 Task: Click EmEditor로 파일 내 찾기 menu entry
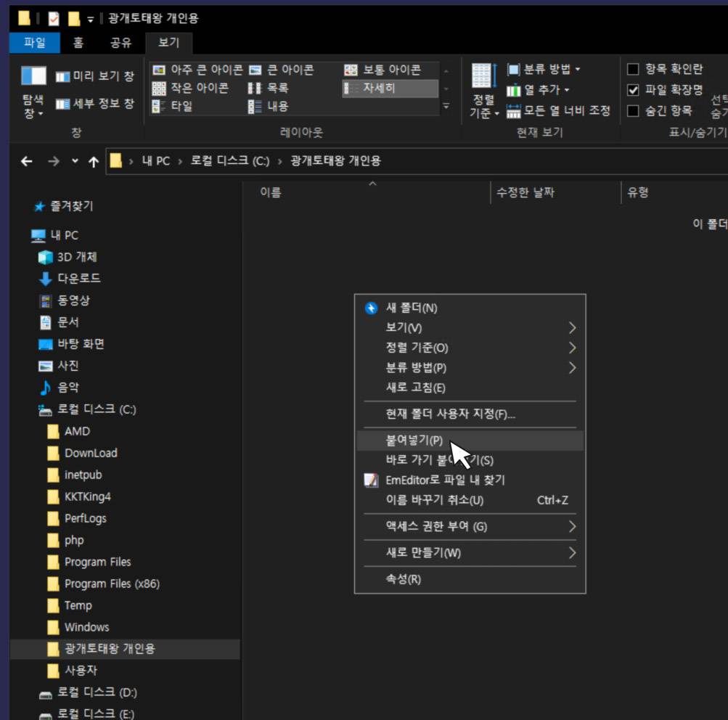point(445,480)
